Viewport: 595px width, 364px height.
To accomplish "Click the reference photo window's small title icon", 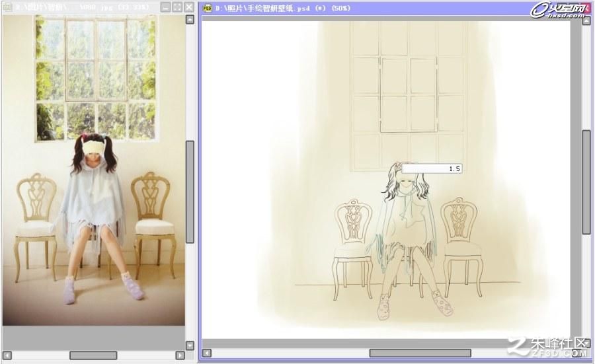I will (x=8, y=7).
